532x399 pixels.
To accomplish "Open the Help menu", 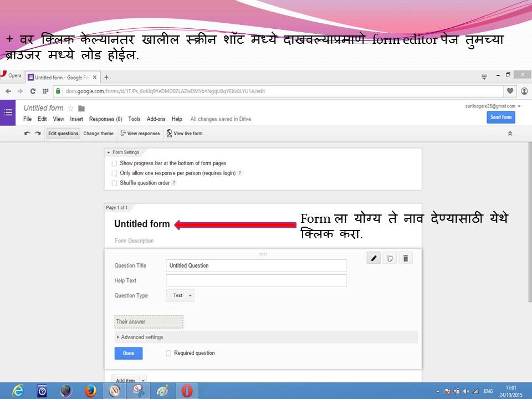I will coord(177,119).
